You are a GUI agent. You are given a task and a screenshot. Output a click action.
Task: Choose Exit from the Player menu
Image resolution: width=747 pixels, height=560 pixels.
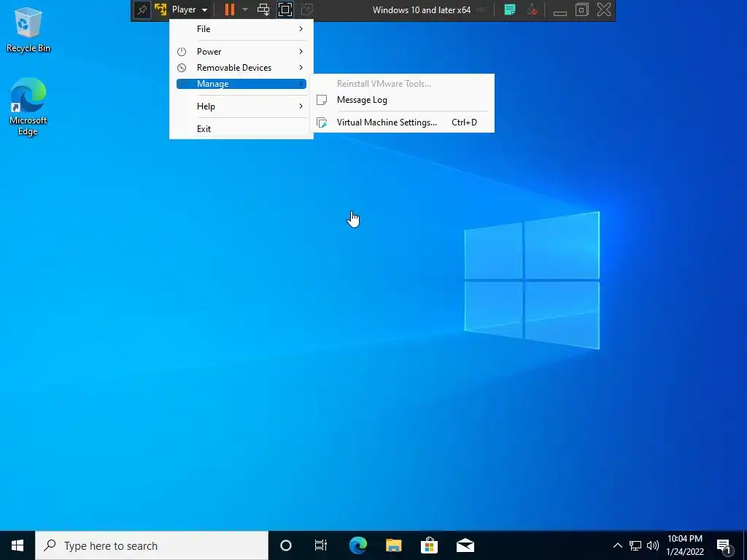coord(241,128)
